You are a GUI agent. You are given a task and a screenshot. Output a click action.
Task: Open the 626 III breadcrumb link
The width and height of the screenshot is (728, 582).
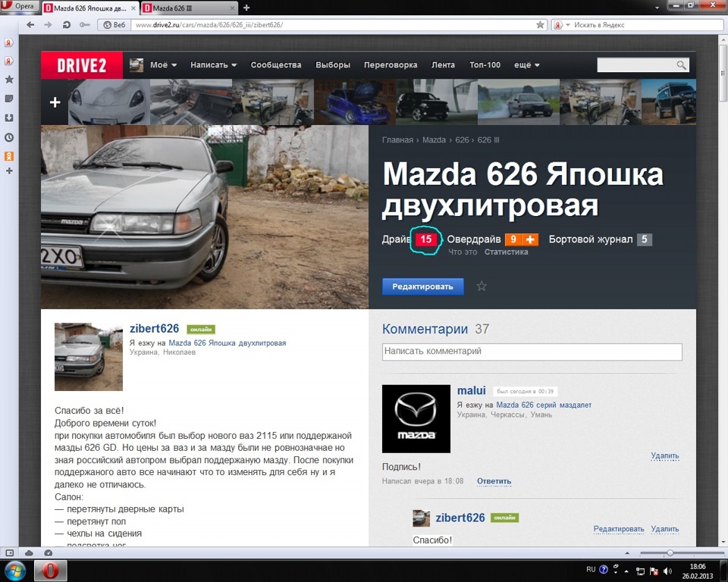pyautogui.click(x=488, y=140)
